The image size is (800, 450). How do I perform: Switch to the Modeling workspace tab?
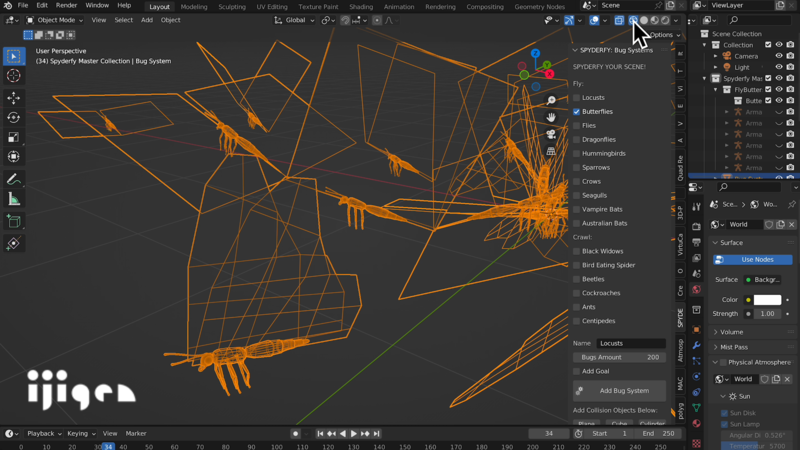point(194,7)
